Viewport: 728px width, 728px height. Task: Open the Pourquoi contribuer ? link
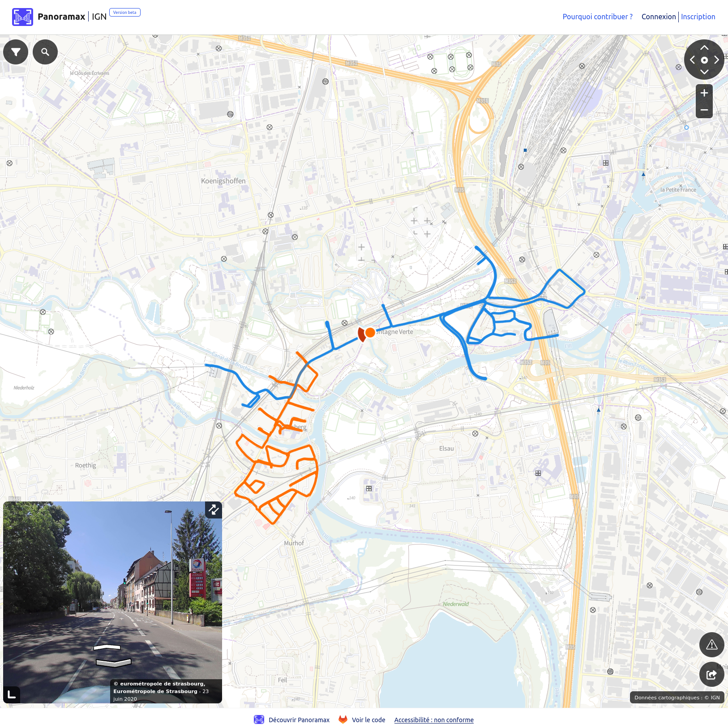598,17
